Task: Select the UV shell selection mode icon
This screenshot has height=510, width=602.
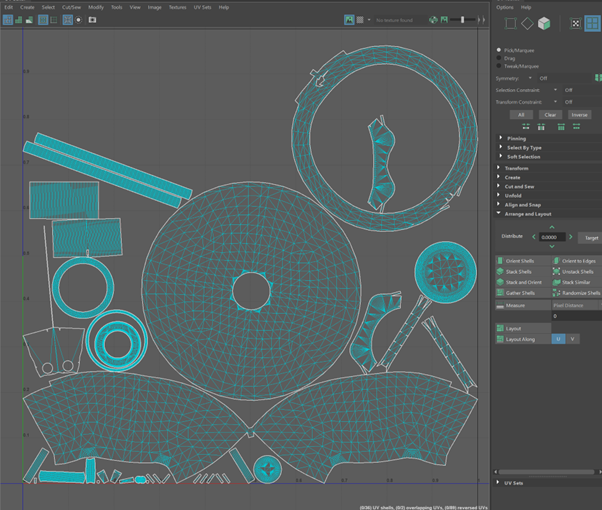Action: pyautogui.click(x=592, y=23)
